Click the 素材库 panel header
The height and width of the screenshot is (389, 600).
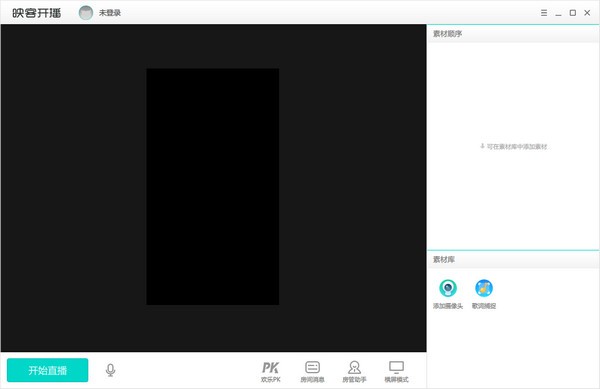click(x=513, y=259)
